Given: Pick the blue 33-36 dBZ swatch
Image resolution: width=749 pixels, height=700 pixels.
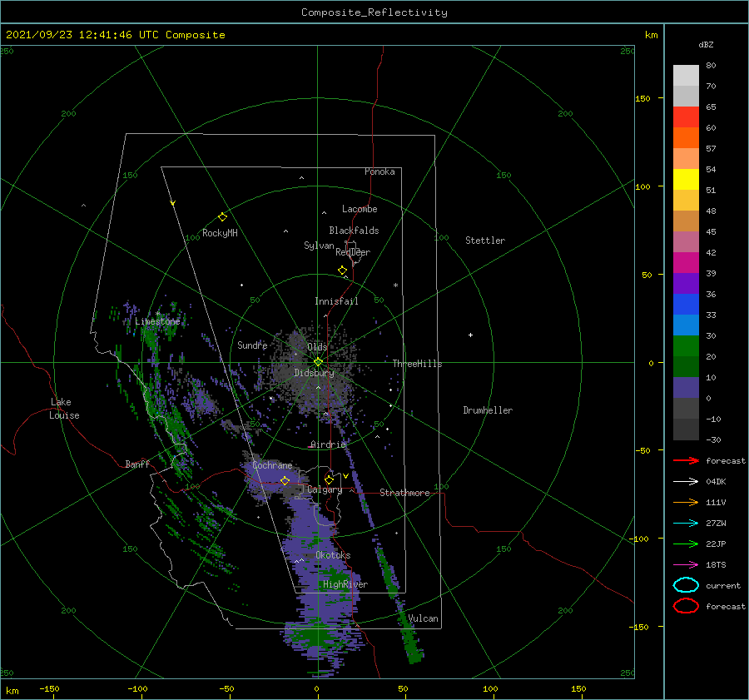Looking at the screenshot, I should click(686, 305).
